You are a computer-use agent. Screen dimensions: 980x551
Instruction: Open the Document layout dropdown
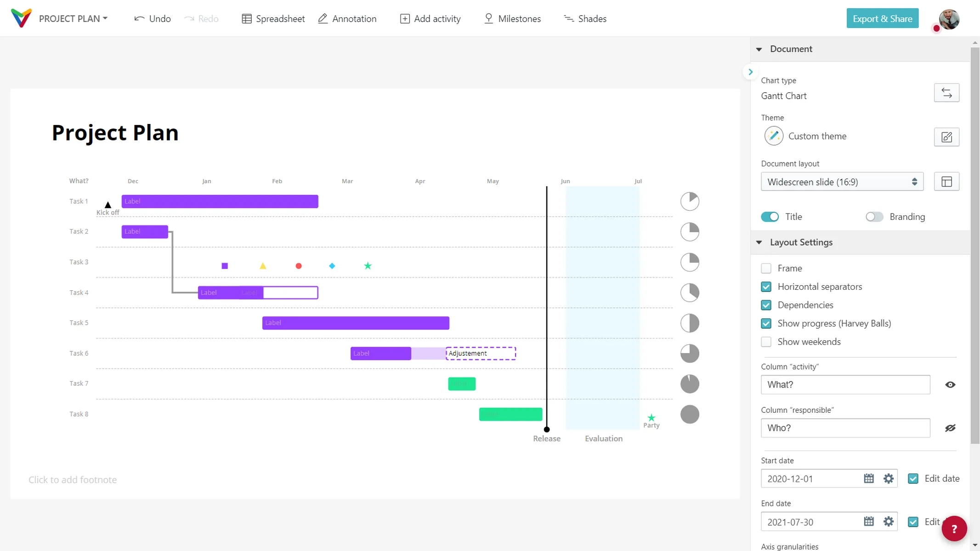[841, 182]
